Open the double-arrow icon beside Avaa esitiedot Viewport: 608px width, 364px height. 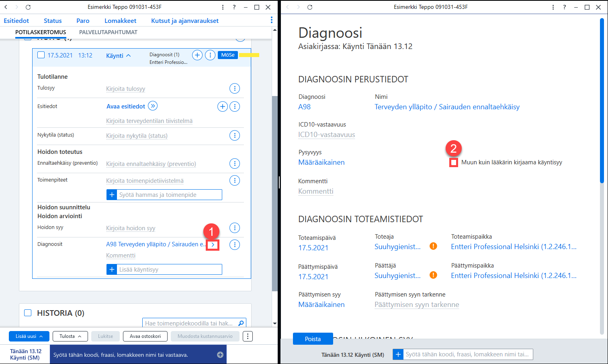click(x=153, y=106)
